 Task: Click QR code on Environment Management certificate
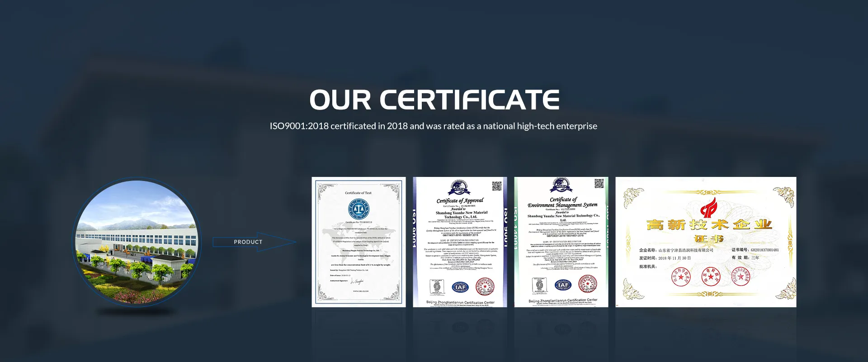coord(599,183)
